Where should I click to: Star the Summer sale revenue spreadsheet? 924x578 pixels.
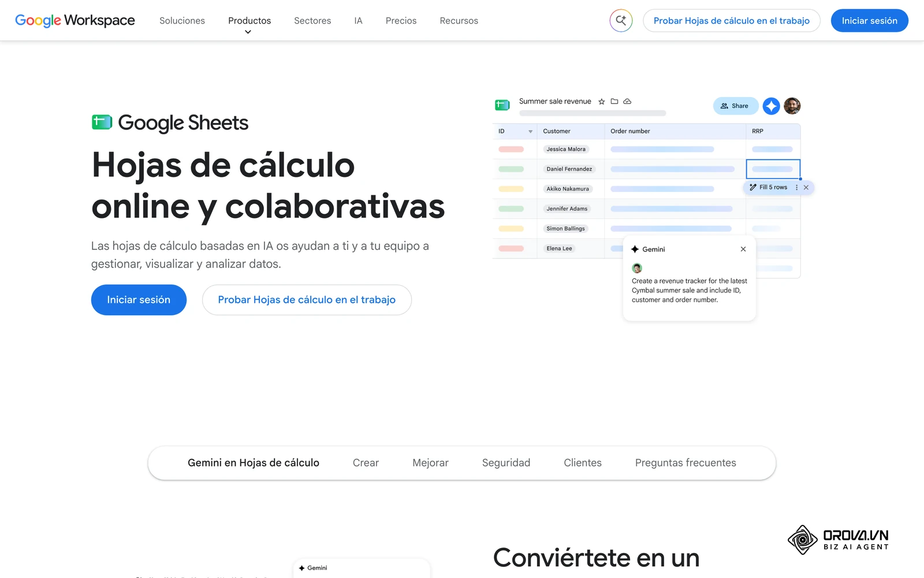pos(602,102)
